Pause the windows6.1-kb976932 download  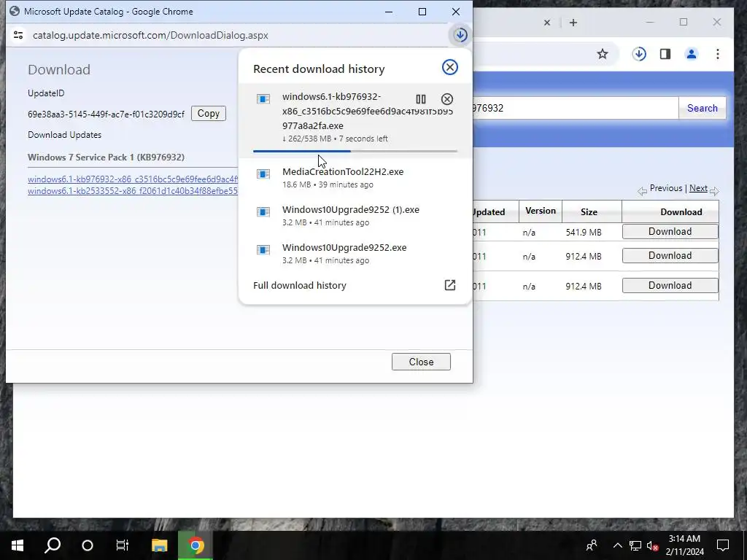[x=421, y=99]
